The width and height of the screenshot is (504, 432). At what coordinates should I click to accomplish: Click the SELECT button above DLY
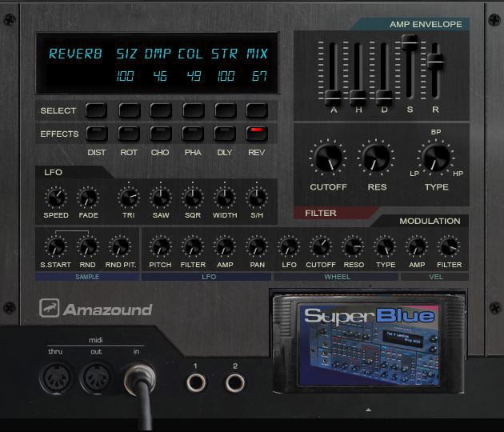(226, 110)
